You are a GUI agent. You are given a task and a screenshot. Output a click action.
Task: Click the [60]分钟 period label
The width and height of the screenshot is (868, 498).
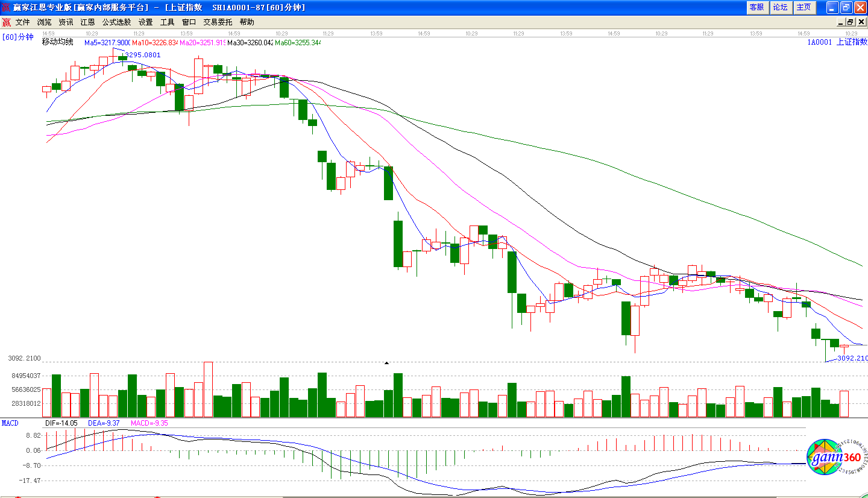[x=17, y=37]
